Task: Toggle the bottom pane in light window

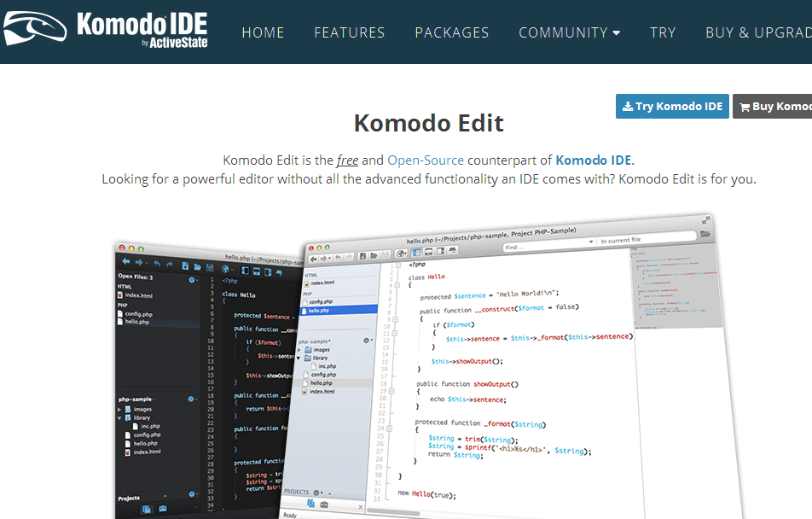Action: coord(428,252)
